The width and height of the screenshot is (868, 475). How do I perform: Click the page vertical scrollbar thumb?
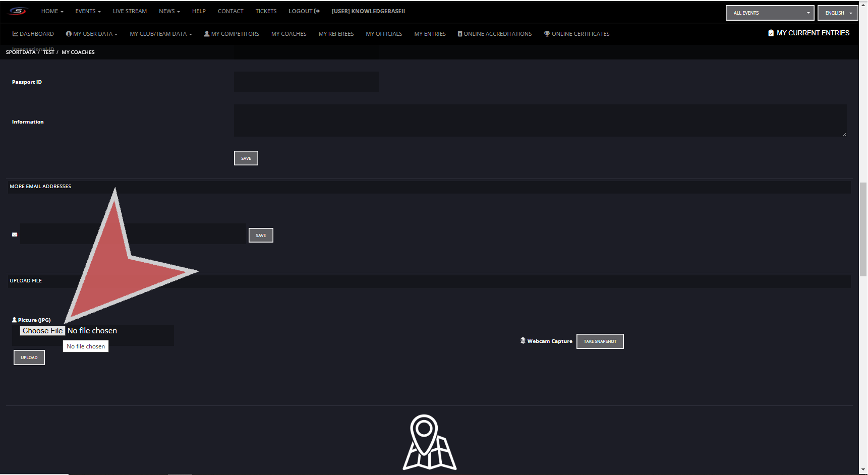863,229
